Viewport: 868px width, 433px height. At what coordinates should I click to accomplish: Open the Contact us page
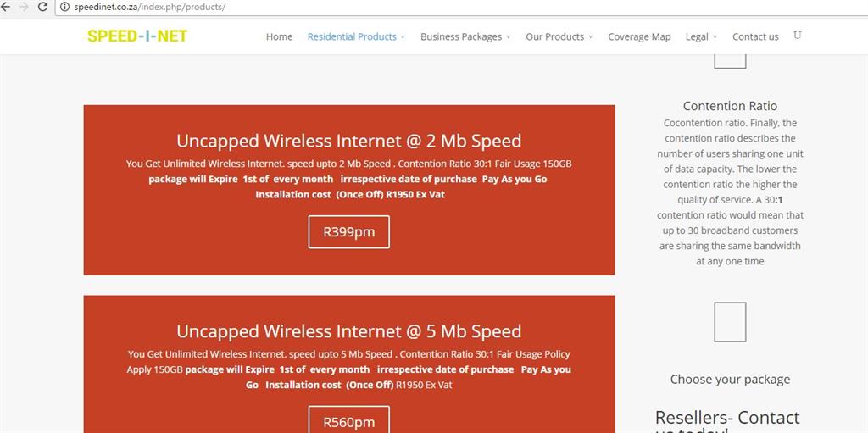click(x=755, y=36)
